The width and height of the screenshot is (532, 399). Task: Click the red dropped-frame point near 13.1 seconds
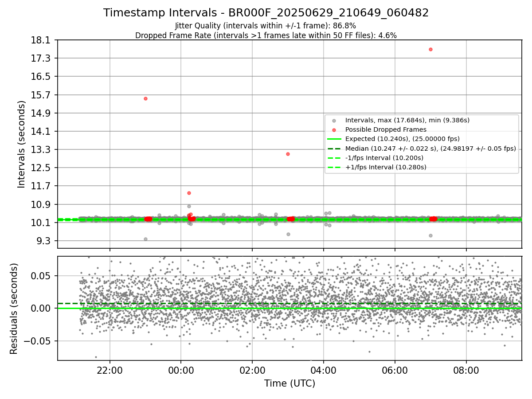tap(288, 154)
